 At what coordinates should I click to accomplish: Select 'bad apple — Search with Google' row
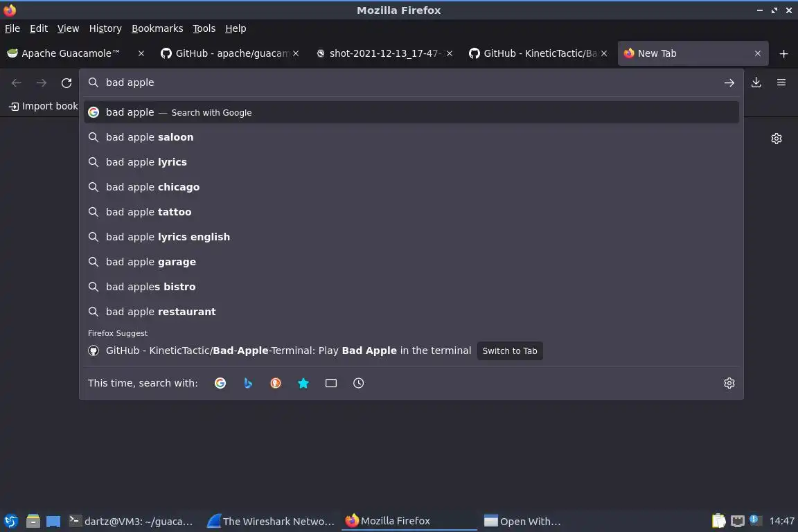pyautogui.click(x=411, y=112)
